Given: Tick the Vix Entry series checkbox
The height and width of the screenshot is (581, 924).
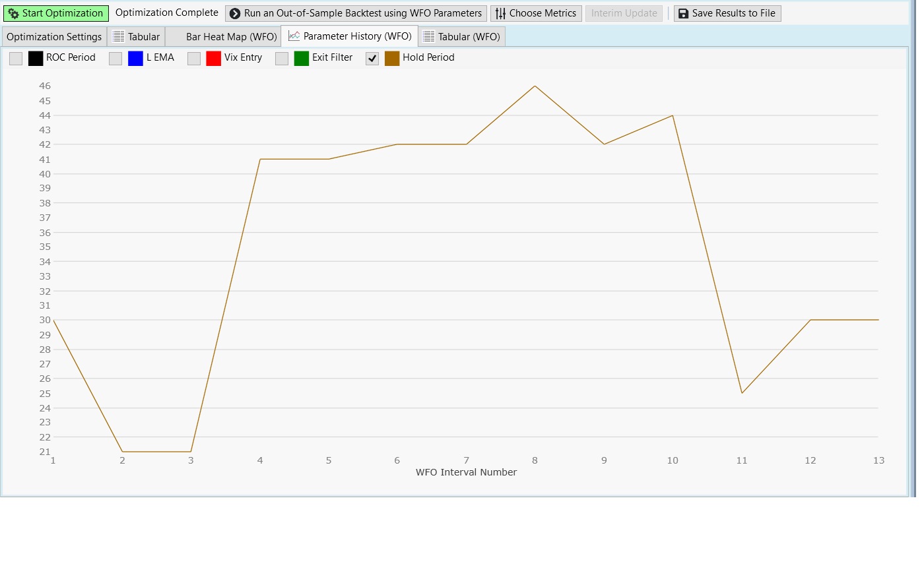Looking at the screenshot, I should (194, 59).
